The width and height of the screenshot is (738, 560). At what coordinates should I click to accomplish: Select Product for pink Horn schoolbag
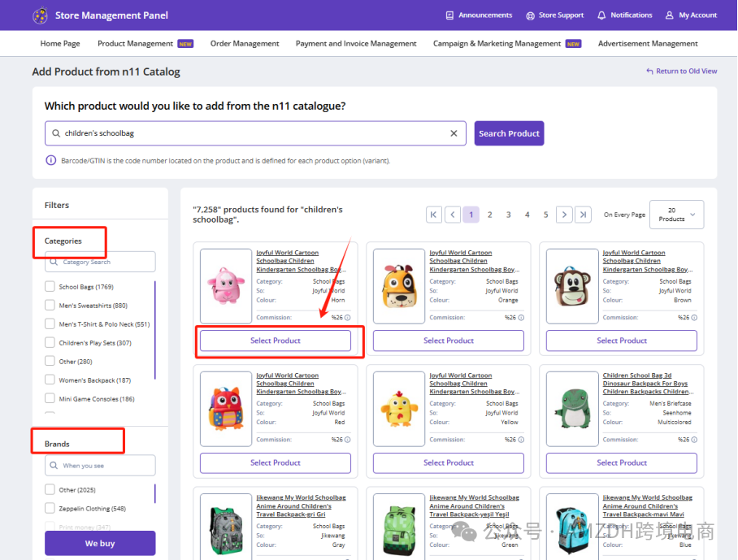(x=276, y=341)
